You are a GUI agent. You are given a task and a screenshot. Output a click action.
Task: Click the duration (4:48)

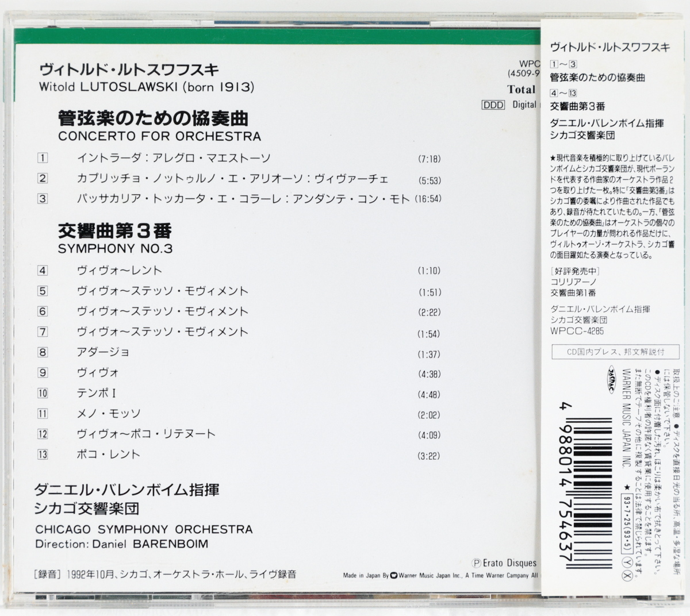click(430, 395)
